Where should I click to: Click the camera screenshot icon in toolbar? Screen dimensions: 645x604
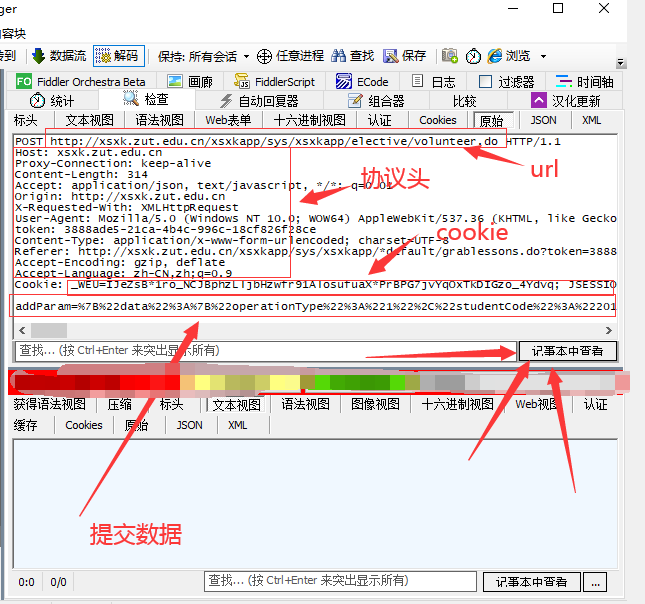point(449,56)
